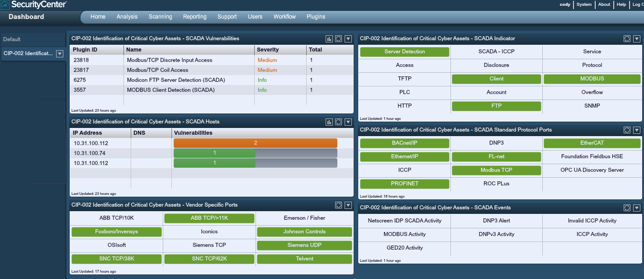Refresh the SCADA Vulnerabilities panel

[338, 39]
